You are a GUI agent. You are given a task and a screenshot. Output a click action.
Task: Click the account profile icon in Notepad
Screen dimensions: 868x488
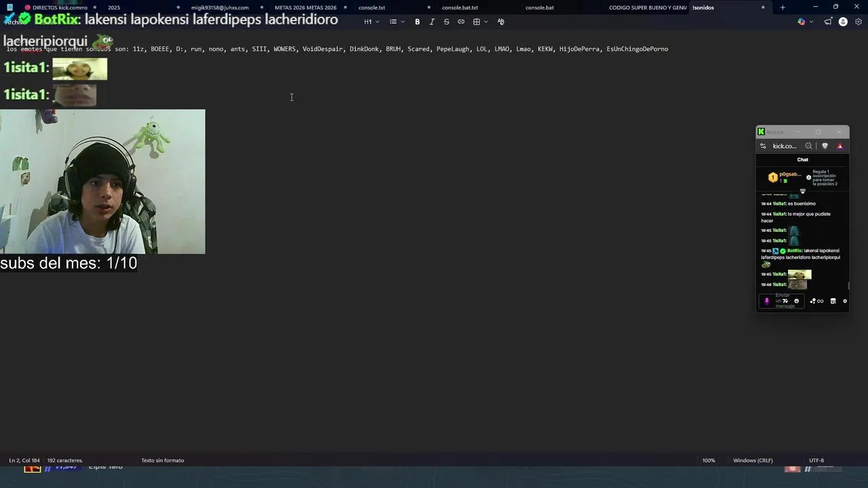pyautogui.click(x=843, y=22)
